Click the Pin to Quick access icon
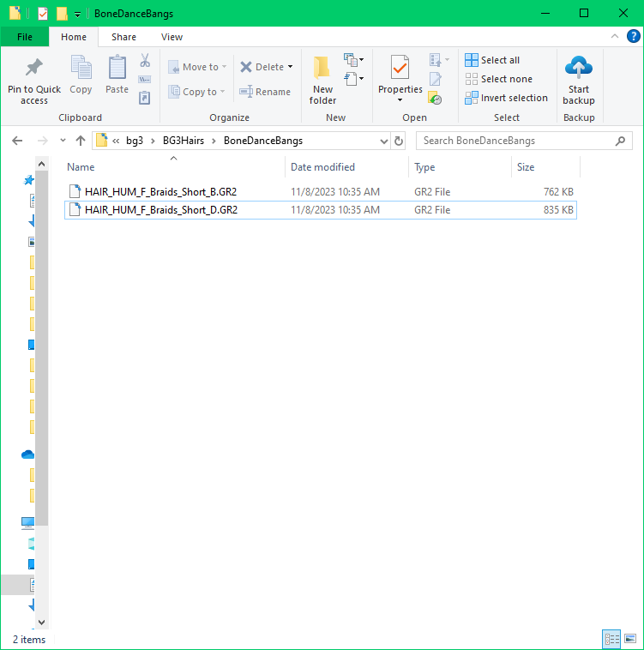Image resolution: width=644 pixels, height=650 pixels. [x=34, y=69]
